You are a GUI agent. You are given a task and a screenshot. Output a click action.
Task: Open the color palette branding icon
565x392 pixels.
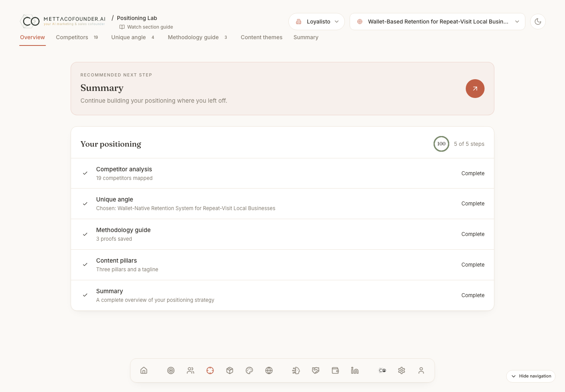click(250, 370)
